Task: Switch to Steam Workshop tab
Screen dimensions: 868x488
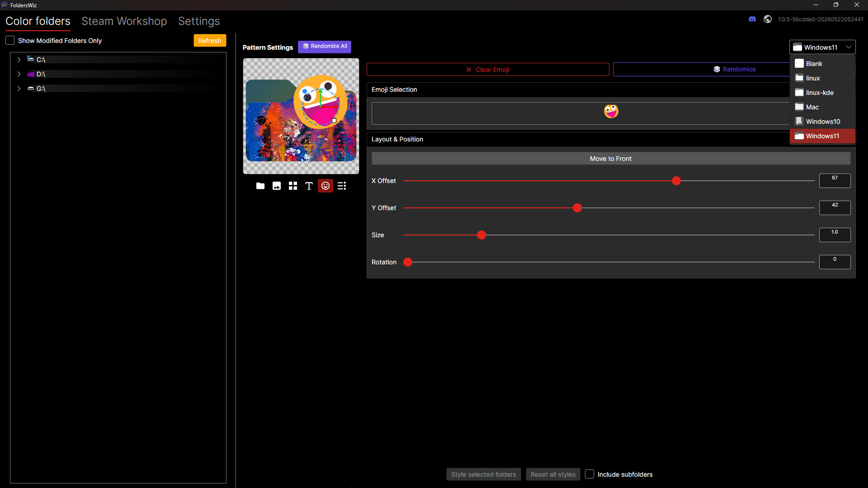Action: coord(124,21)
